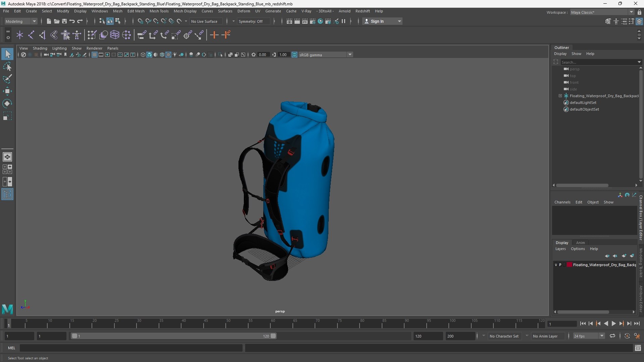644x362 pixels.
Task: Choose the Scale tool in toolbox
Action: pyautogui.click(x=7, y=116)
